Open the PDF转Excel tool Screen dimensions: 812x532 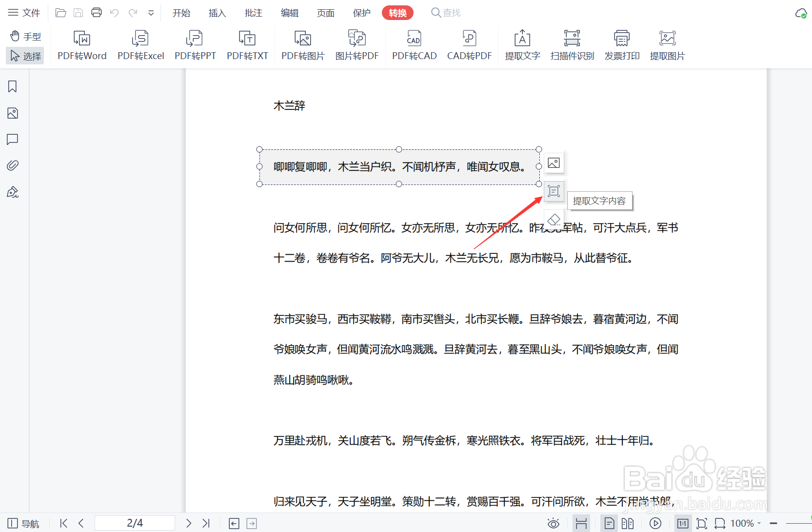(140, 45)
